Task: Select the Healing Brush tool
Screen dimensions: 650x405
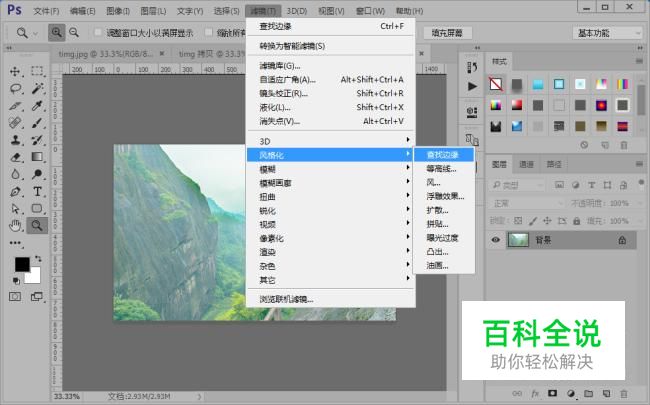Action: [x=15, y=123]
